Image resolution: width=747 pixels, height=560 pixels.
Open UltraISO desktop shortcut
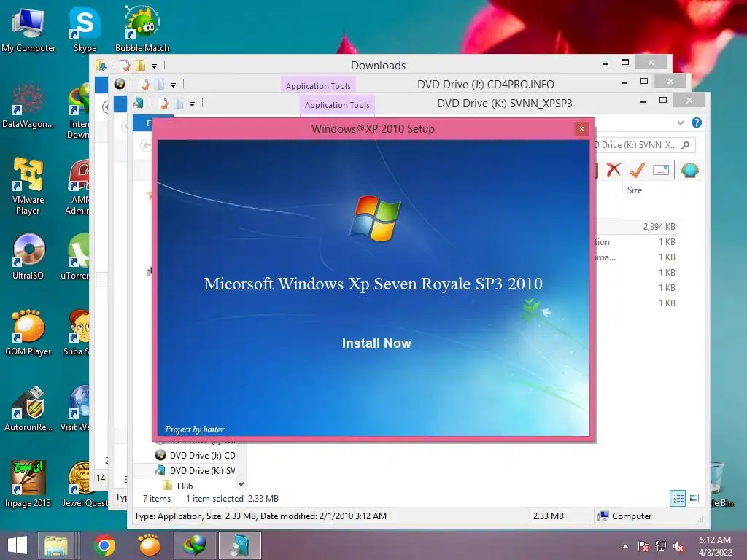[28, 257]
